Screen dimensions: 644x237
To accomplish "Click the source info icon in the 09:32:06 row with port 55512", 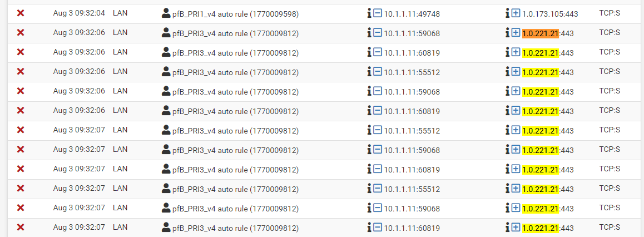I will (x=369, y=72).
